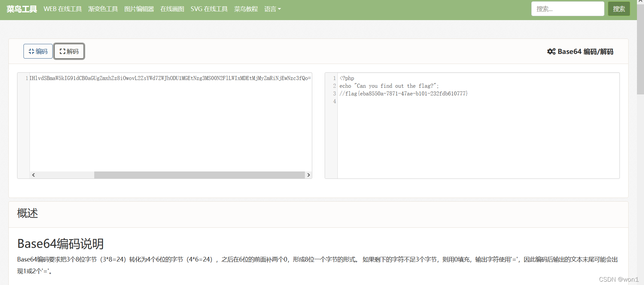644x285 pixels.
Task: Open 在线画图 from navigation bar
Action: pos(172,9)
